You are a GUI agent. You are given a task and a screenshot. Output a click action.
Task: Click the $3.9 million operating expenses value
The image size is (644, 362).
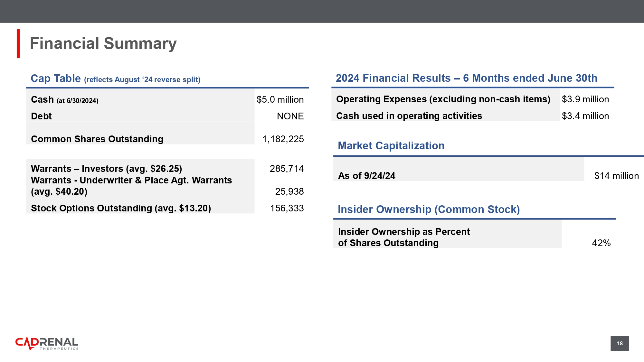pos(585,99)
